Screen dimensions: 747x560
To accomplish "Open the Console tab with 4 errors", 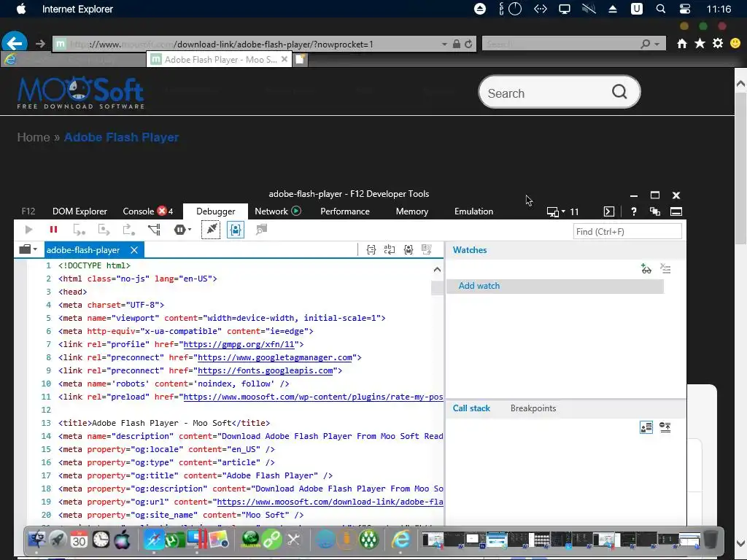I will point(147,211).
